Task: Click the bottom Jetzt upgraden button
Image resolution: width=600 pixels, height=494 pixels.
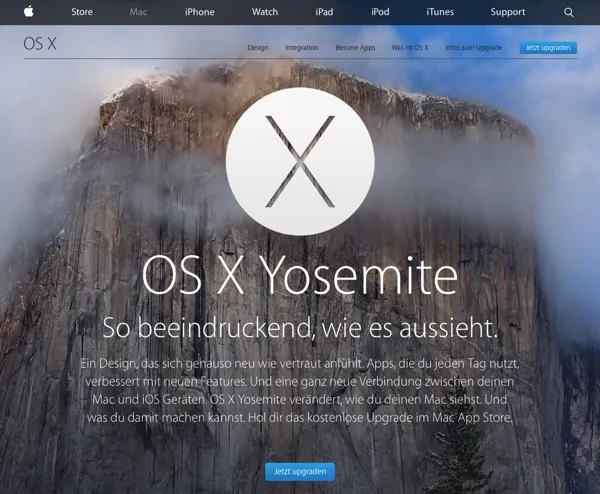Action: (300, 471)
